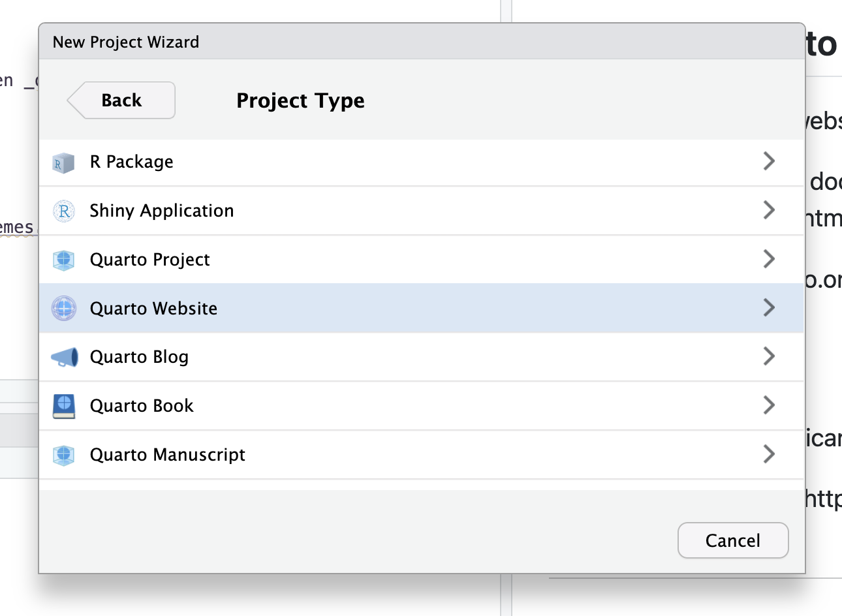Go back to the previous wizard step

pyautogui.click(x=121, y=100)
